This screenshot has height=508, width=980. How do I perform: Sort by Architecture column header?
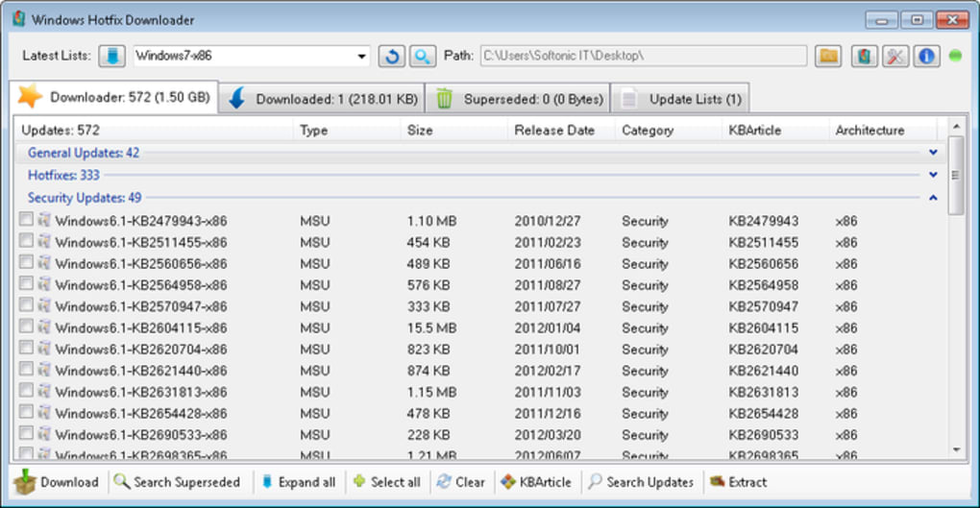click(883, 130)
